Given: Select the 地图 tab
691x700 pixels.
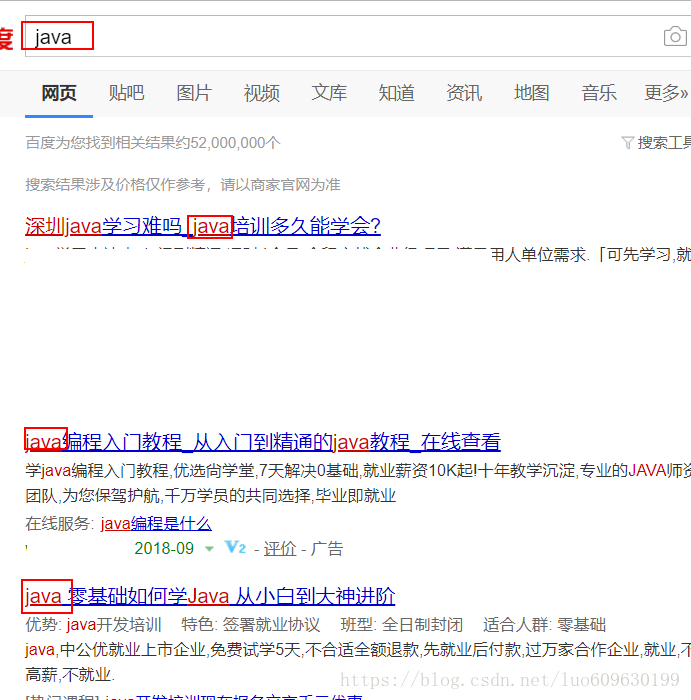Looking at the screenshot, I should pos(531,93).
